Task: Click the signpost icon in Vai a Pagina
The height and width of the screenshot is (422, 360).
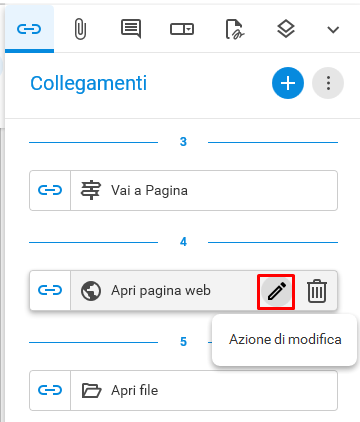Action: 91,190
